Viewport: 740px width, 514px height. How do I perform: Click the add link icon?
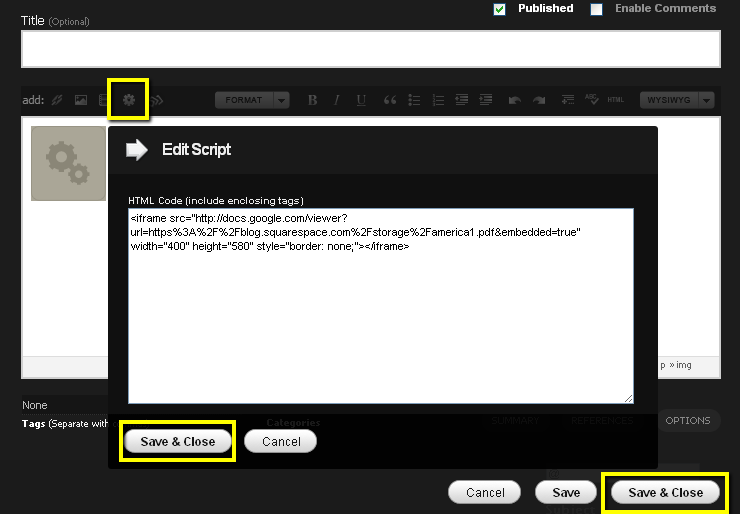tap(57, 100)
